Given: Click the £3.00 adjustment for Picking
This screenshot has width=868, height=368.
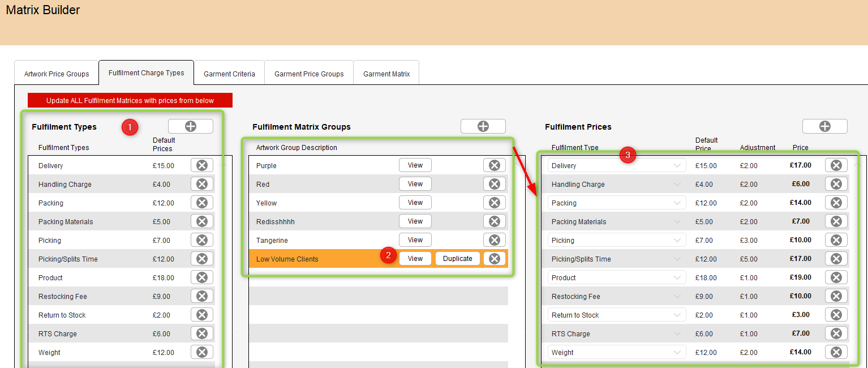Looking at the screenshot, I should pyautogui.click(x=749, y=241).
